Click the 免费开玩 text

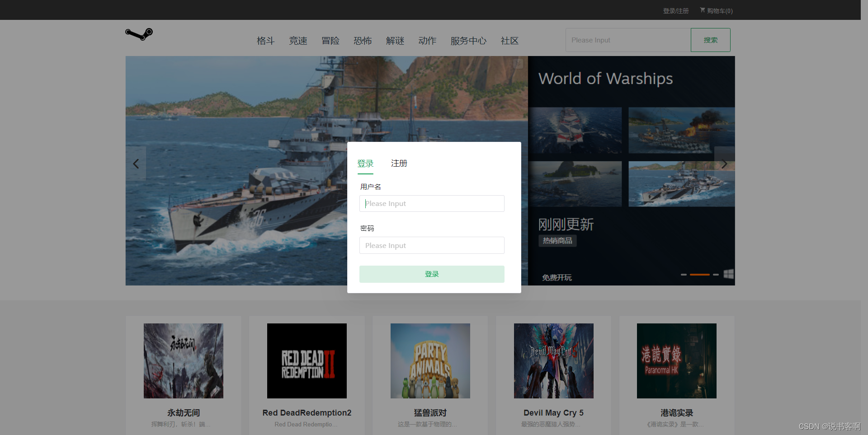pyautogui.click(x=557, y=277)
